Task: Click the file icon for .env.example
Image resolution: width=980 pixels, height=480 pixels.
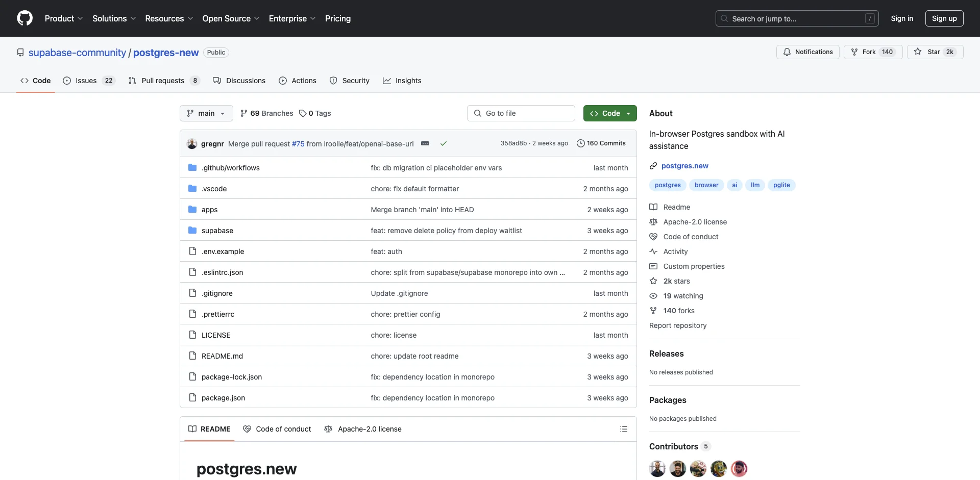Action: click(x=192, y=251)
